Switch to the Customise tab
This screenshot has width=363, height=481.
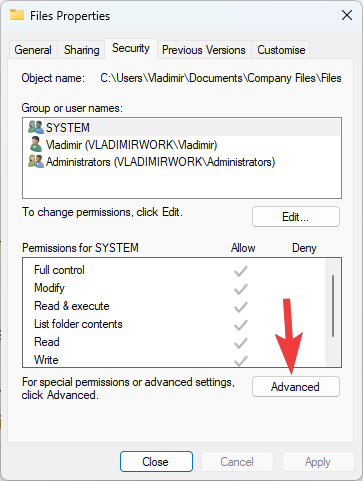click(x=281, y=50)
